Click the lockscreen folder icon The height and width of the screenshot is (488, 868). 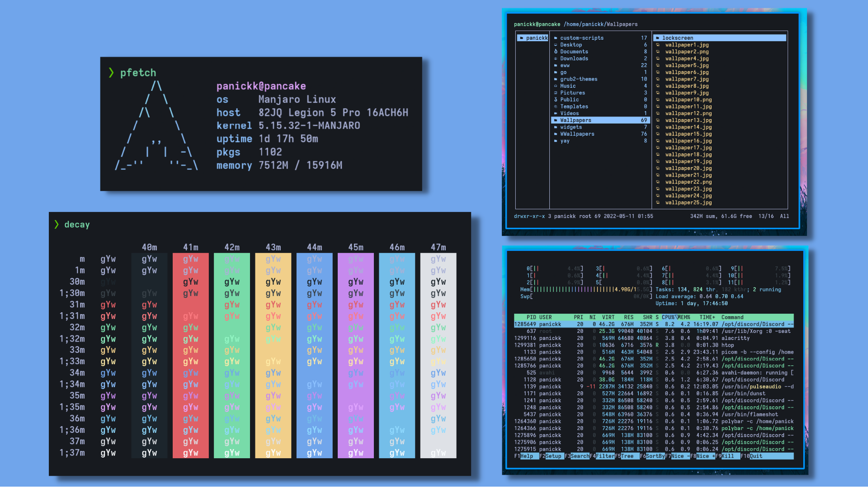click(658, 38)
